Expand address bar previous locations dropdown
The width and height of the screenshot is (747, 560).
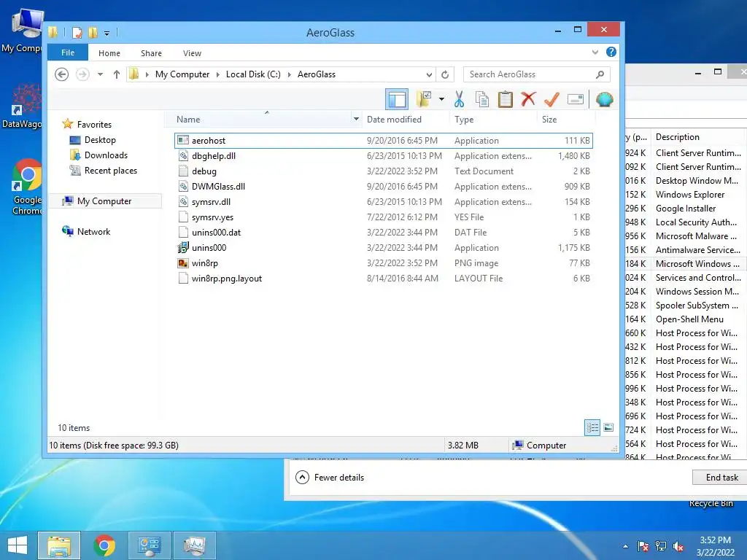429,74
